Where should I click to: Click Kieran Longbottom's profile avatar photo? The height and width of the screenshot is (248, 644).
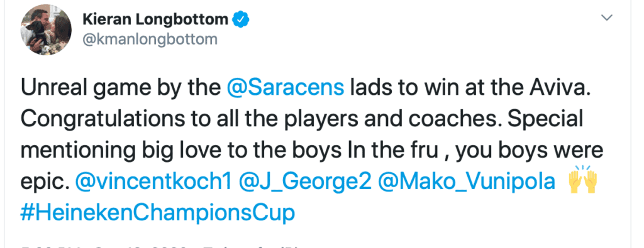pos(46,30)
